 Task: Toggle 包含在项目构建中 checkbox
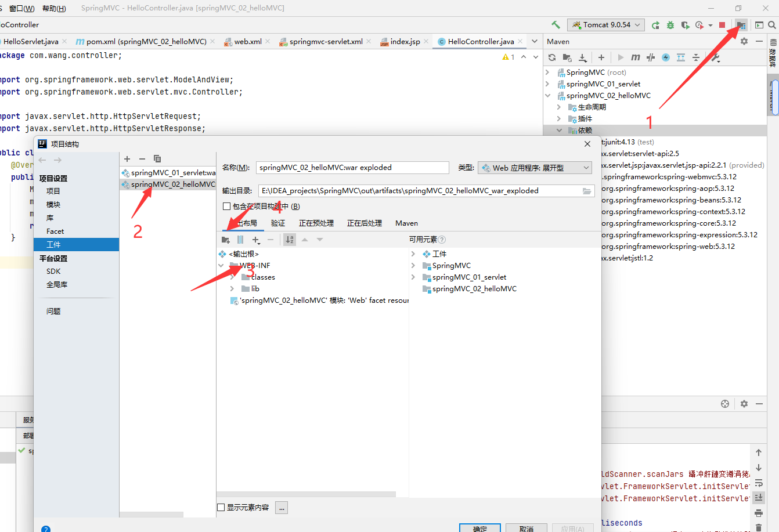[x=227, y=207]
